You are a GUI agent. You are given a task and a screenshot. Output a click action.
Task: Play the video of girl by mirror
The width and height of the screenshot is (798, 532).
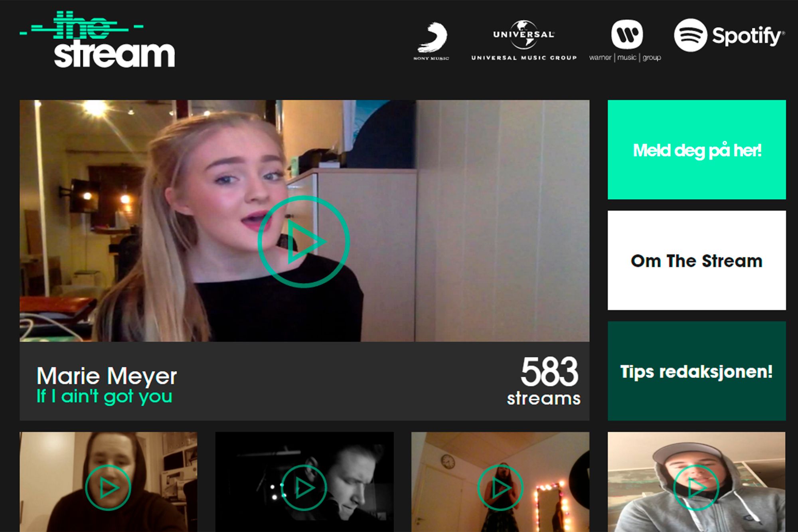click(500, 487)
